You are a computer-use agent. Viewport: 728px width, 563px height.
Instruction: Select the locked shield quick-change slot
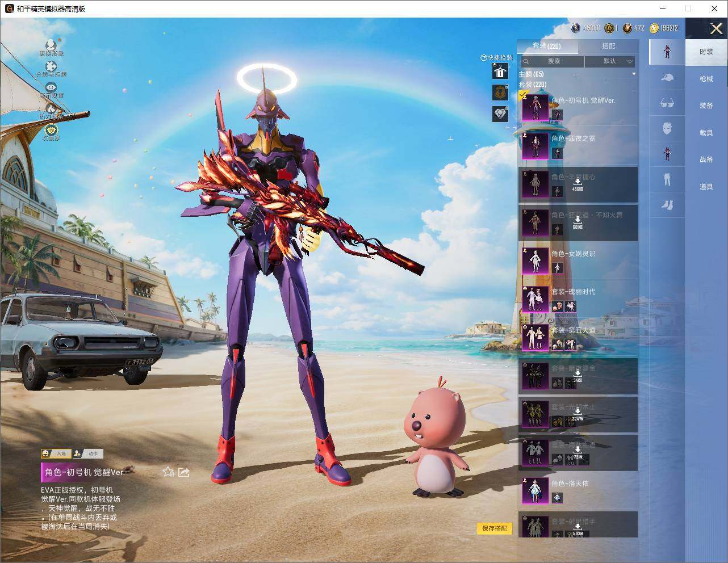coord(500,93)
